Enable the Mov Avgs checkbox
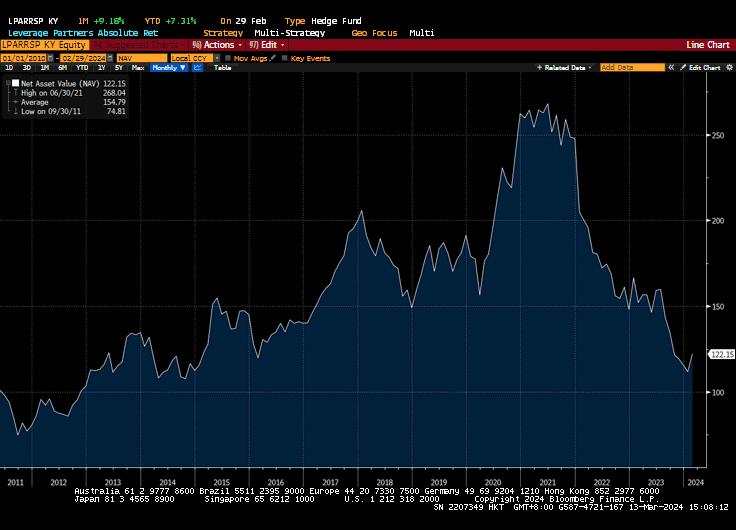Viewport: 736px width, 530px height. [x=228, y=58]
